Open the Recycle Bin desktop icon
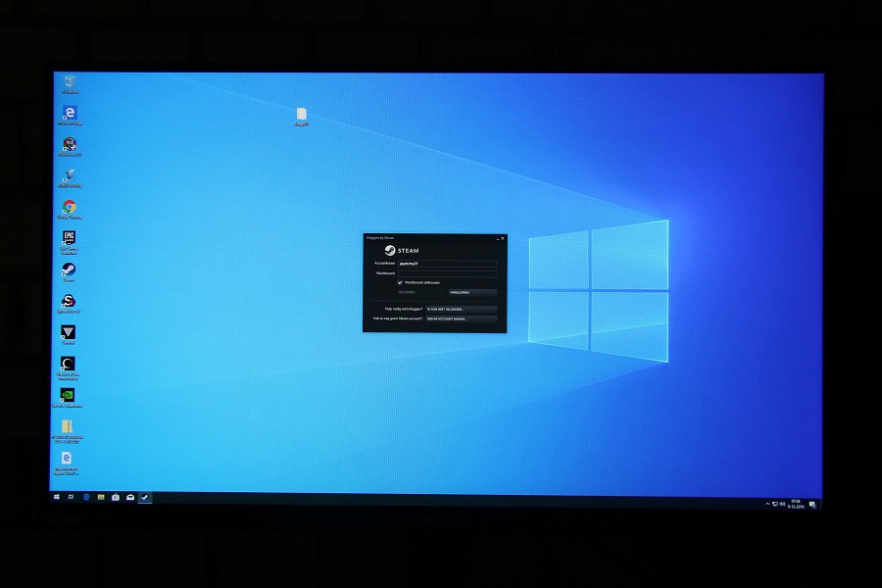The image size is (882, 588). (70, 81)
